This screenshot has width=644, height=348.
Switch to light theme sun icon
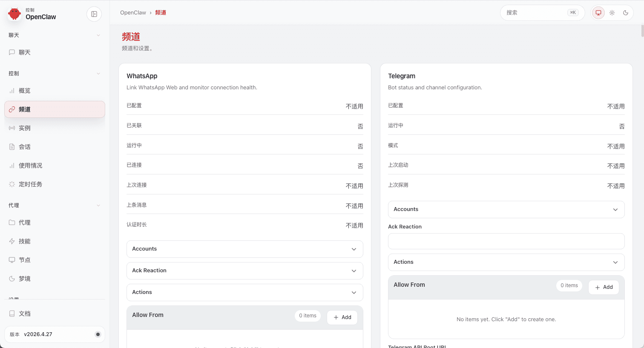tap(612, 13)
